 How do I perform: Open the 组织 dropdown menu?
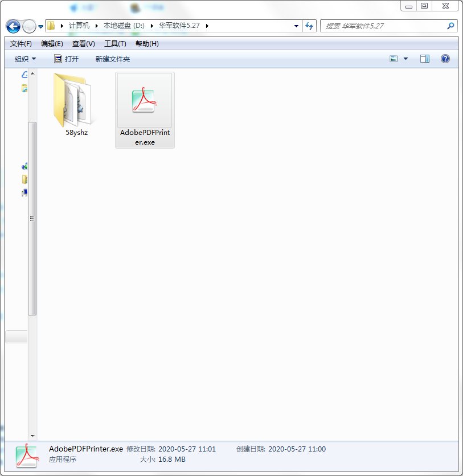(25, 59)
